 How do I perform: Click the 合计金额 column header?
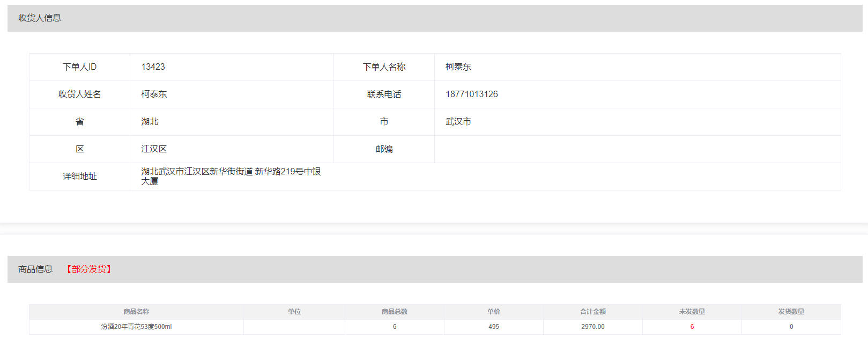coord(592,312)
